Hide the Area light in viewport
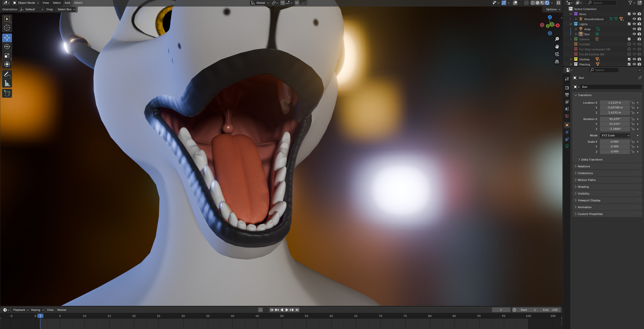The height and width of the screenshot is (329, 644). [634, 29]
